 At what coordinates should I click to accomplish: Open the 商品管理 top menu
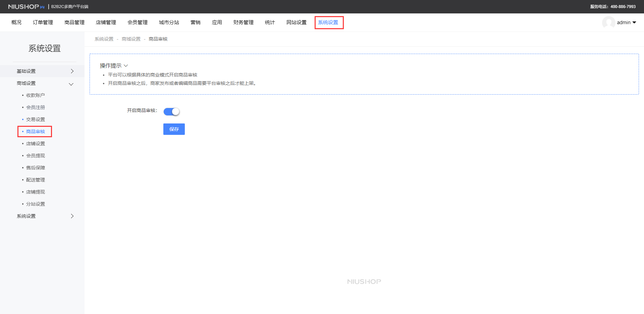[x=74, y=22]
